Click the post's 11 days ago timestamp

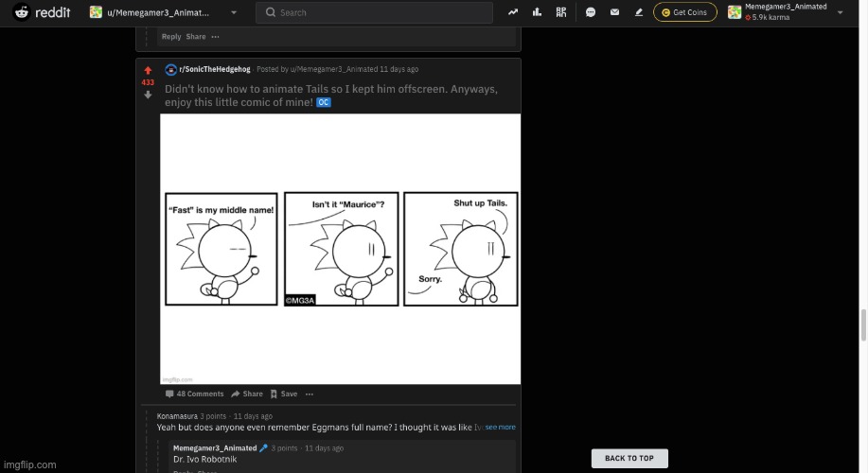tap(399, 69)
